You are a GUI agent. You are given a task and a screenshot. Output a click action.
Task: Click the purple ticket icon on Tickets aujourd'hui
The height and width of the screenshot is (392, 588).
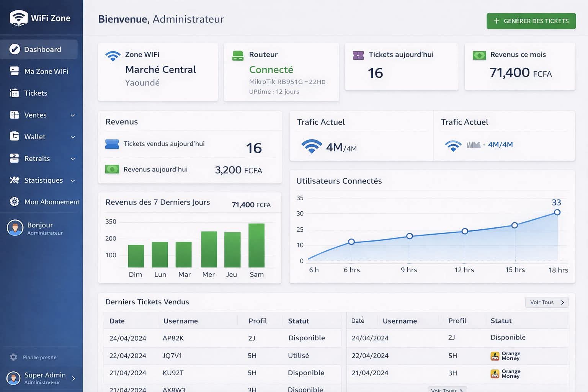click(358, 55)
